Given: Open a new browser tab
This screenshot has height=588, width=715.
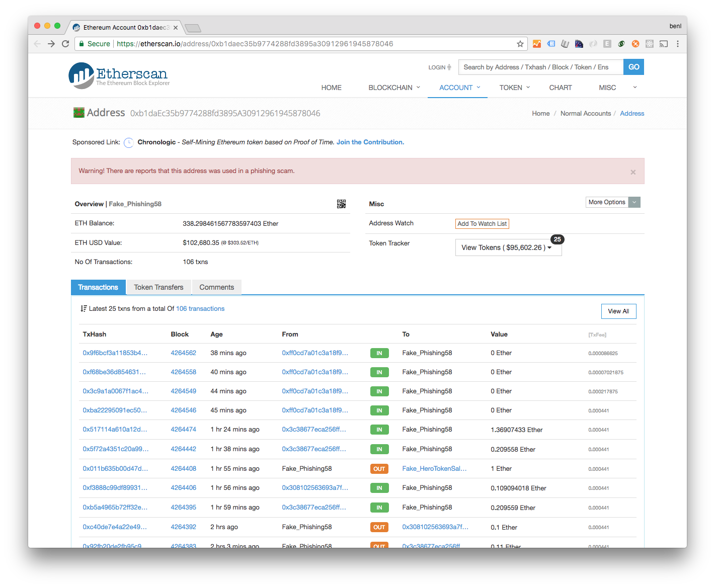Looking at the screenshot, I should click(193, 28).
